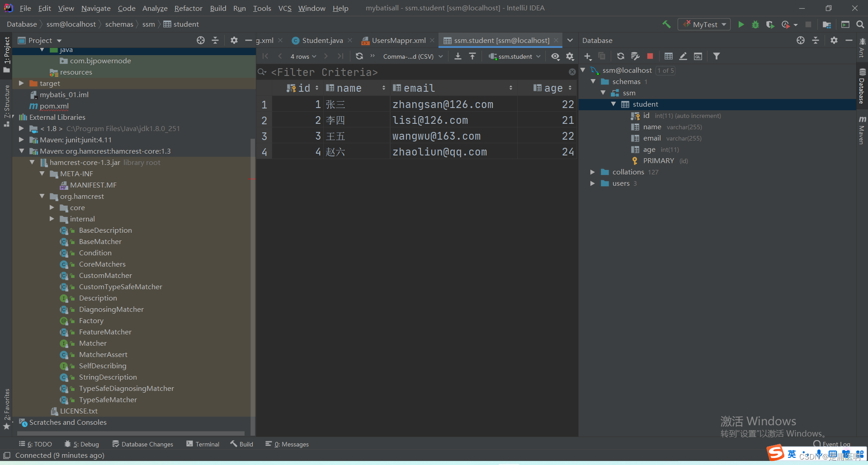Open data source properties wrench icon
Image resolution: width=868 pixels, height=465 pixels.
coord(635,56)
